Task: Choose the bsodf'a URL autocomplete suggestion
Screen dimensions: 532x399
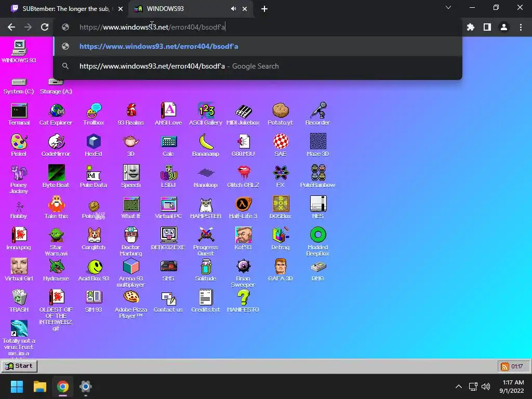Action: pyautogui.click(x=258, y=46)
